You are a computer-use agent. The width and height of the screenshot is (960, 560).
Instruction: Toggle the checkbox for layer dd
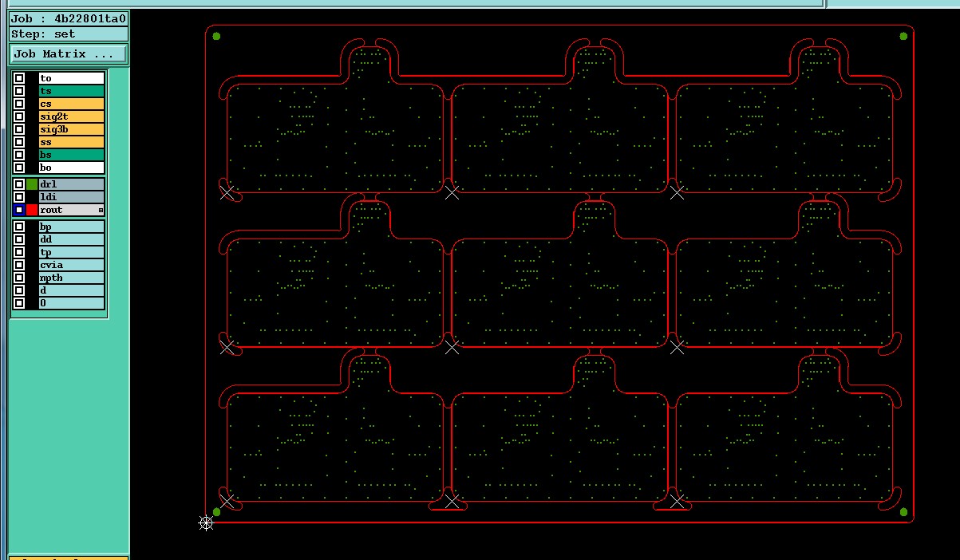click(x=19, y=239)
